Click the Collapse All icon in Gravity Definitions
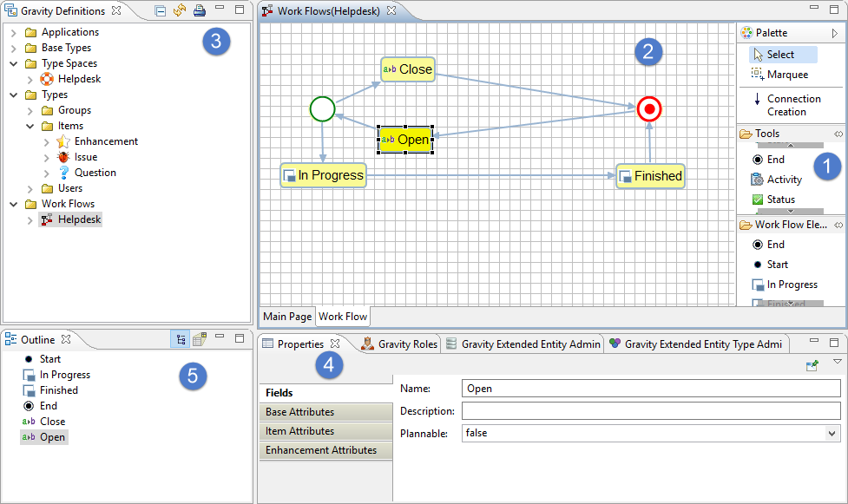The width and height of the screenshot is (848, 504). (x=161, y=11)
